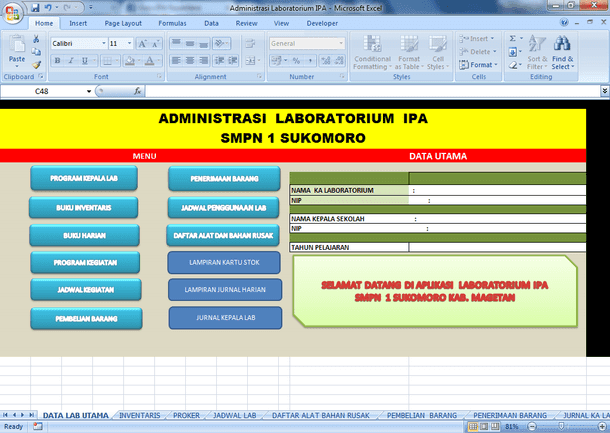Open font name Calibri dropdown
This screenshot has width=610, height=433.
104,44
